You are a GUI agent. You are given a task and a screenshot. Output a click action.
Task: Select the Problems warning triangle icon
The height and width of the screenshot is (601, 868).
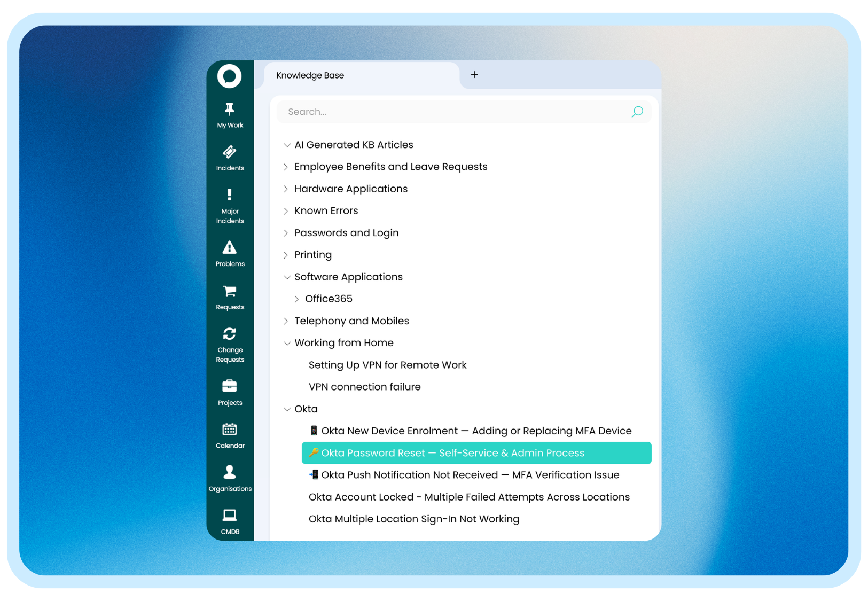click(x=230, y=248)
